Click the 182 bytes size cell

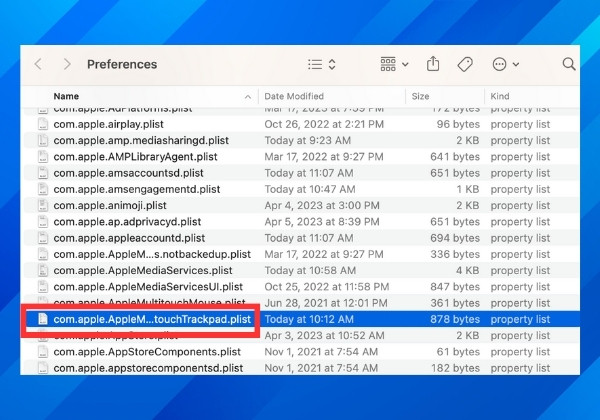pyautogui.click(x=455, y=368)
